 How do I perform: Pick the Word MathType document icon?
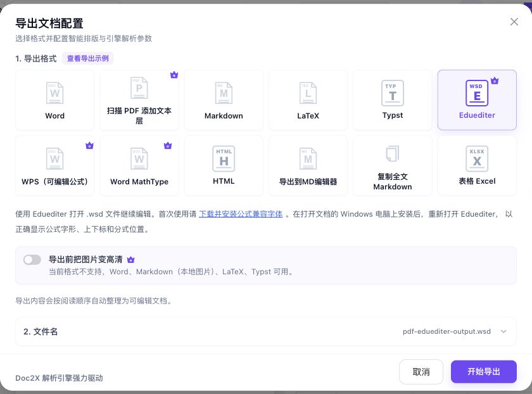[139, 158]
